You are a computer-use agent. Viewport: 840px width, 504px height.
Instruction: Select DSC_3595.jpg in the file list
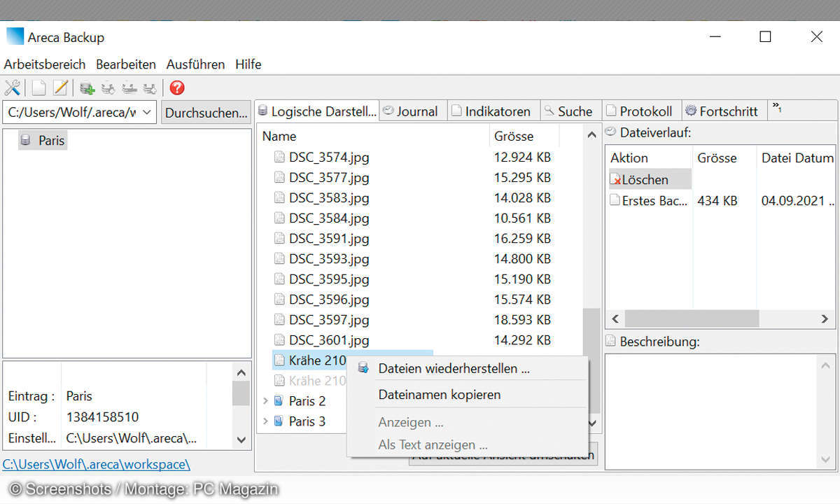pyautogui.click(x=329, y=279)
